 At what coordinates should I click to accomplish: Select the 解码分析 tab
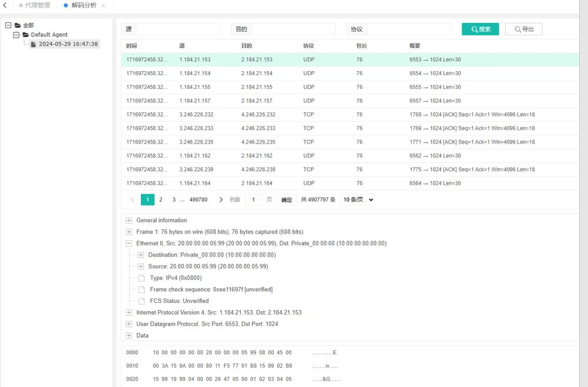coord(83,5)
